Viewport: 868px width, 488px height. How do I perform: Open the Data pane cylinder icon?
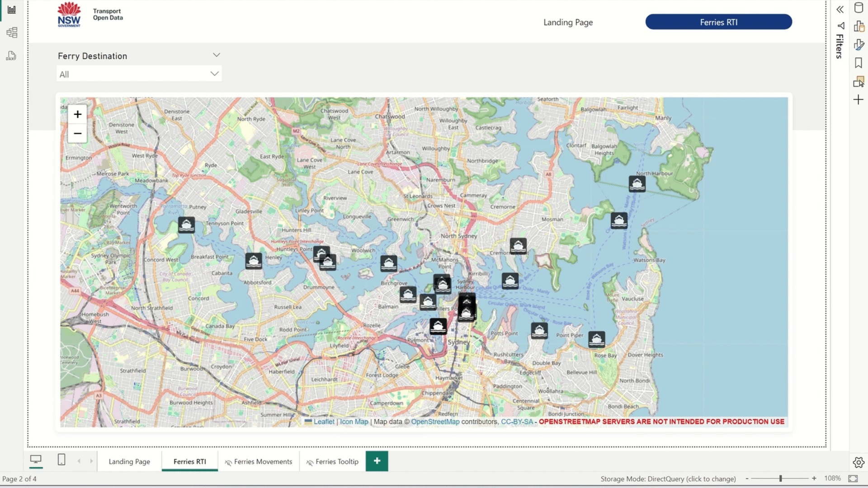coord(859,8)
